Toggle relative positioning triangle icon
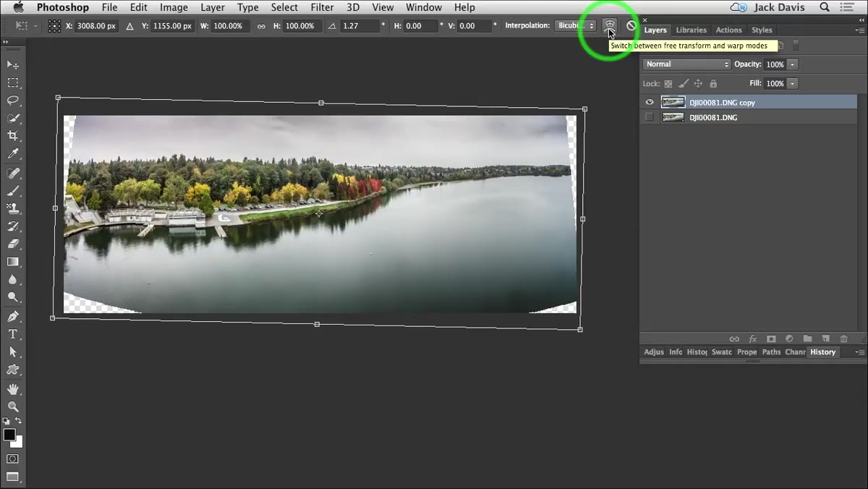868x489 pixels. click(129, 26)
